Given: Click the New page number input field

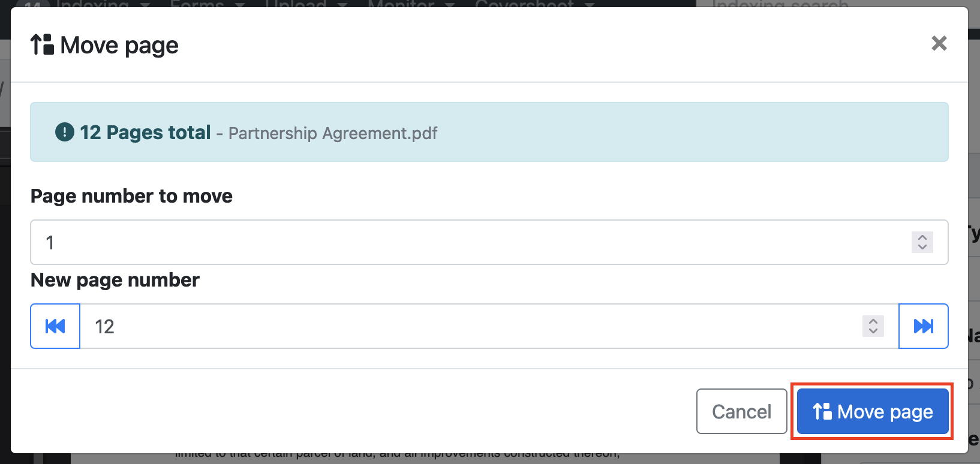Looking at the screenshot, I should point(468,326).
